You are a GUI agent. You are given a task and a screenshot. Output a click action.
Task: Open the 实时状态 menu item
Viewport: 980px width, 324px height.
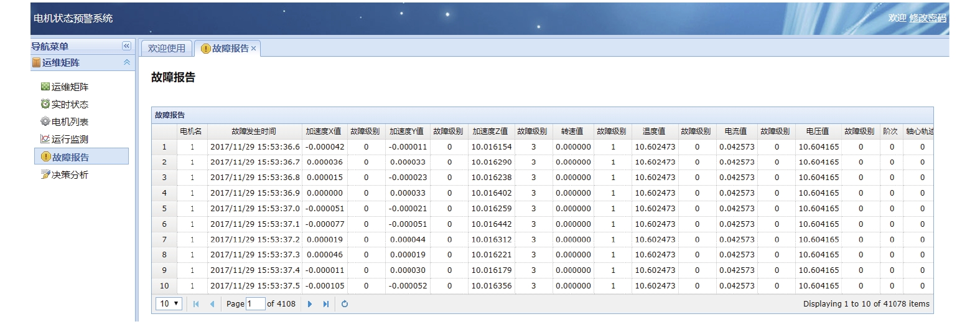(x=70, y=104)
